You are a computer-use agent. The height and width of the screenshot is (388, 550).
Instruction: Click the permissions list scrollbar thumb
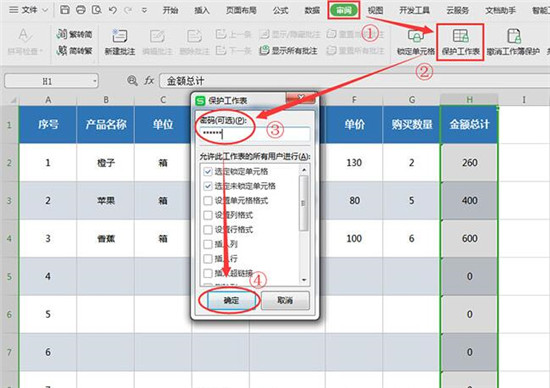[x=304, y=203]
